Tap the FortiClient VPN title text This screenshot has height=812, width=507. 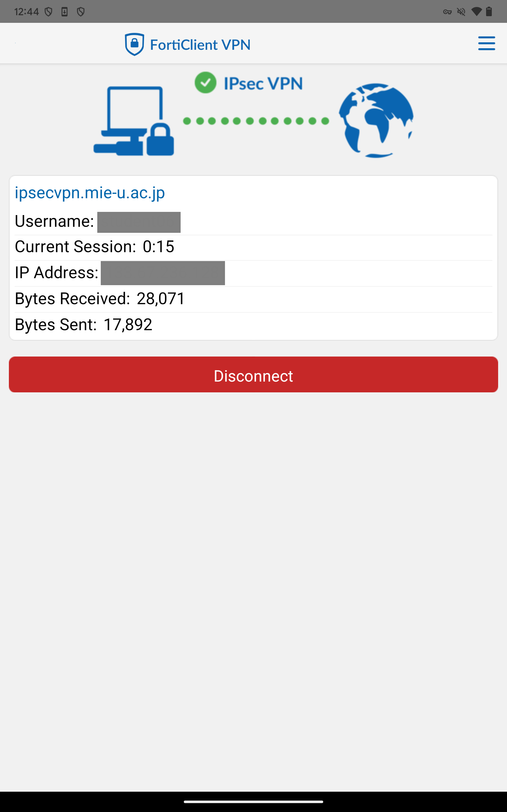click(200, 45)
